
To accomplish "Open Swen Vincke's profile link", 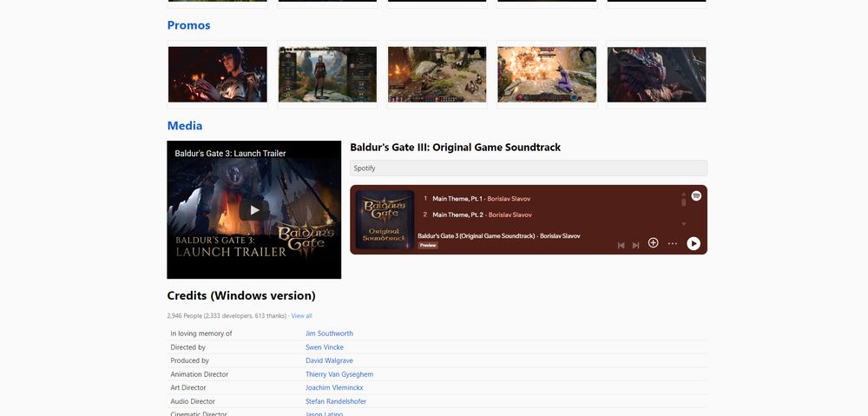I will tap(325, 347).
